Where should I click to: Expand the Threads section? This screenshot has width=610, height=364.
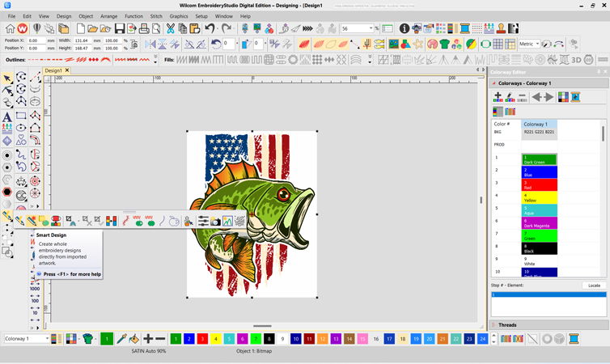coord(494,324)
